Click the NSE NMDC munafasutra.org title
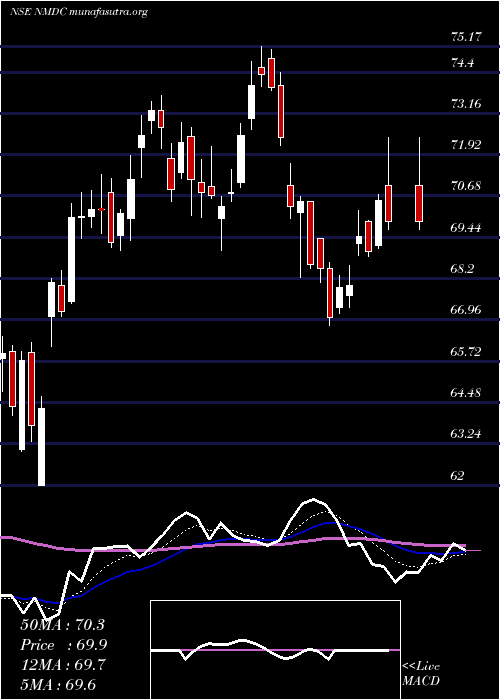The image size is (500, 700). pos(79,12)
